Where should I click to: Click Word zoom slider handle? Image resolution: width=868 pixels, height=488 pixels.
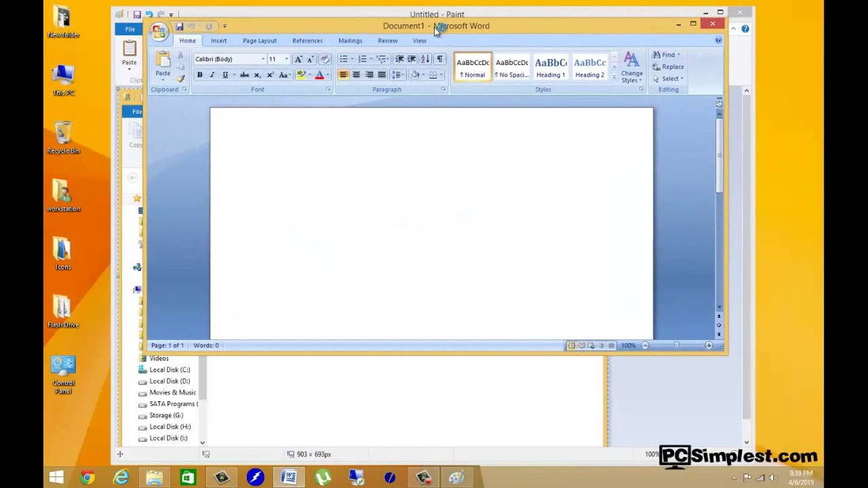[x=676, y=346]
